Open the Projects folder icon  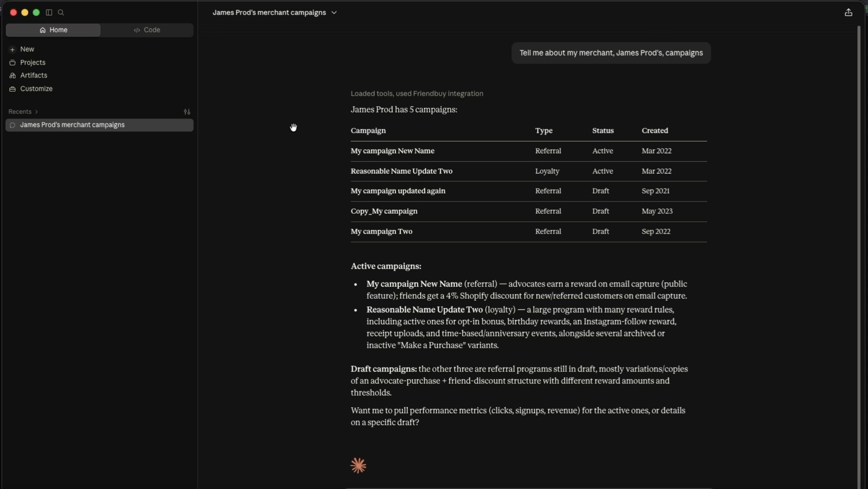[13, 63]
